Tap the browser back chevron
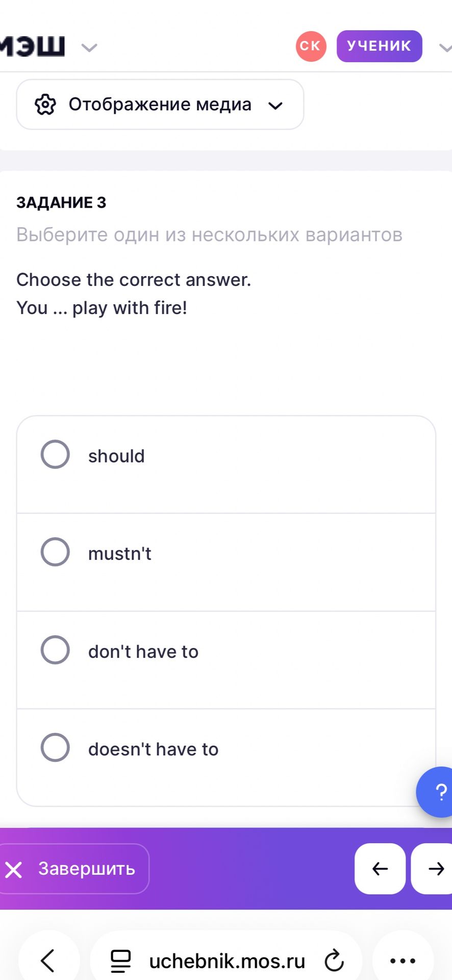The height and width of the screenshot is (980, 452). pyautogui.click(x=48, y=961)
